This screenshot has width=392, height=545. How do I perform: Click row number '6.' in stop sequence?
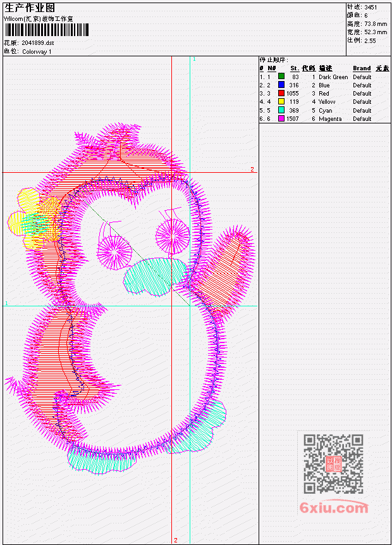(x=262, y=119)
